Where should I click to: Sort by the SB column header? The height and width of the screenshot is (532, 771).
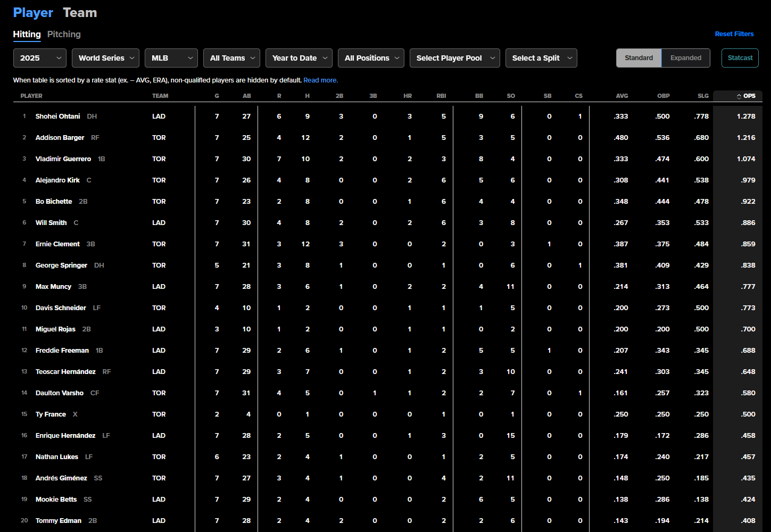pyautogui.click(x=548, y=96)
